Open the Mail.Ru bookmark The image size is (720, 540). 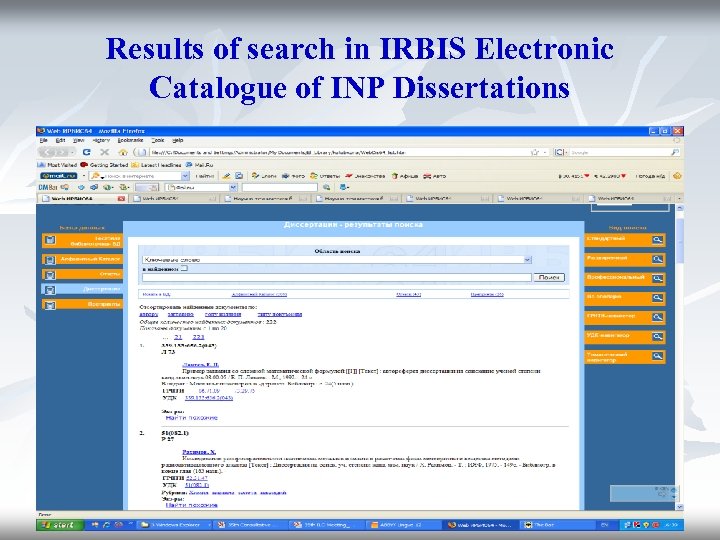[199, 164]
